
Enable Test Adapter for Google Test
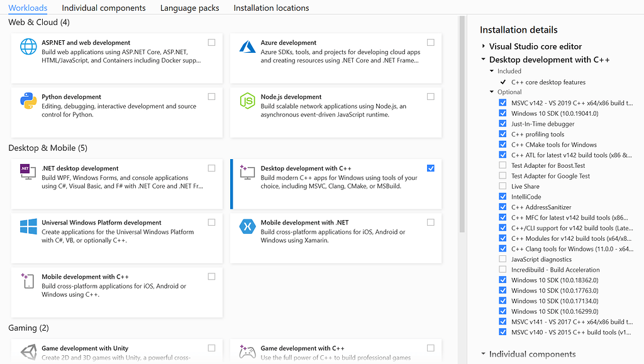click(x=502, y=176)
